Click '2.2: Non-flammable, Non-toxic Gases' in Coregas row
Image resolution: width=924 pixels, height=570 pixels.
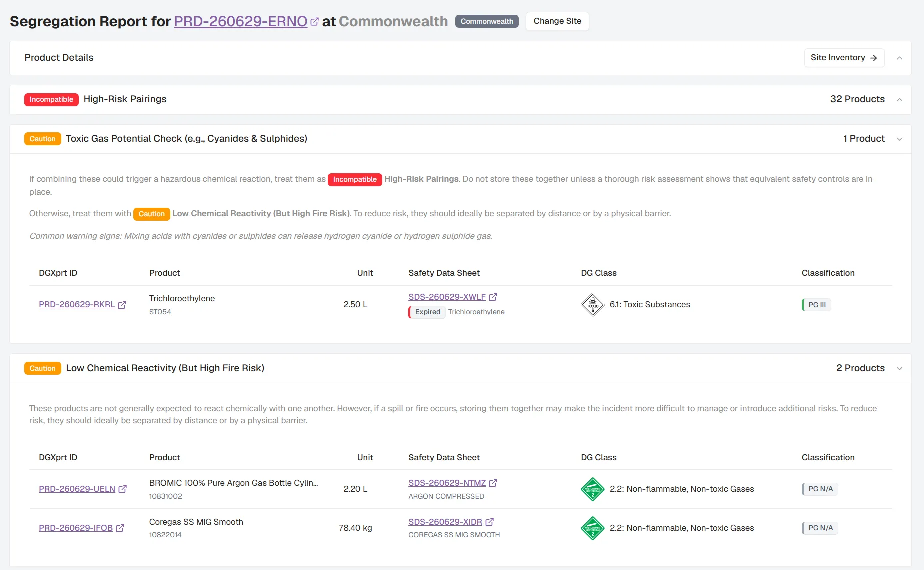(682, 528)
